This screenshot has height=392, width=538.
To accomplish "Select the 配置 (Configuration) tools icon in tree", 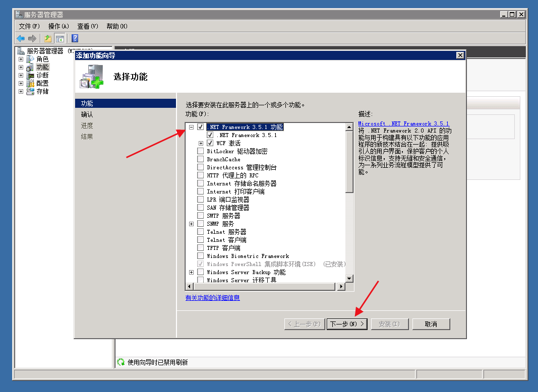I will (x=30, y=83).
